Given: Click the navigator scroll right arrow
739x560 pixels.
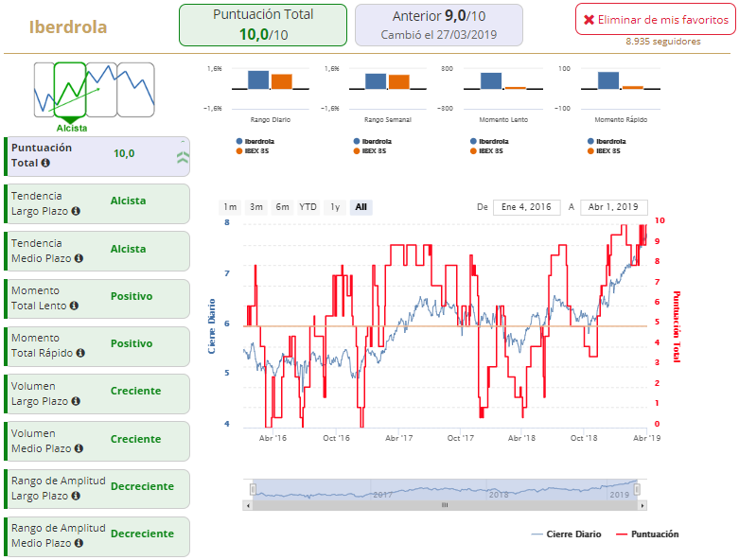Looking at the screenshot, I should [642, 505].
